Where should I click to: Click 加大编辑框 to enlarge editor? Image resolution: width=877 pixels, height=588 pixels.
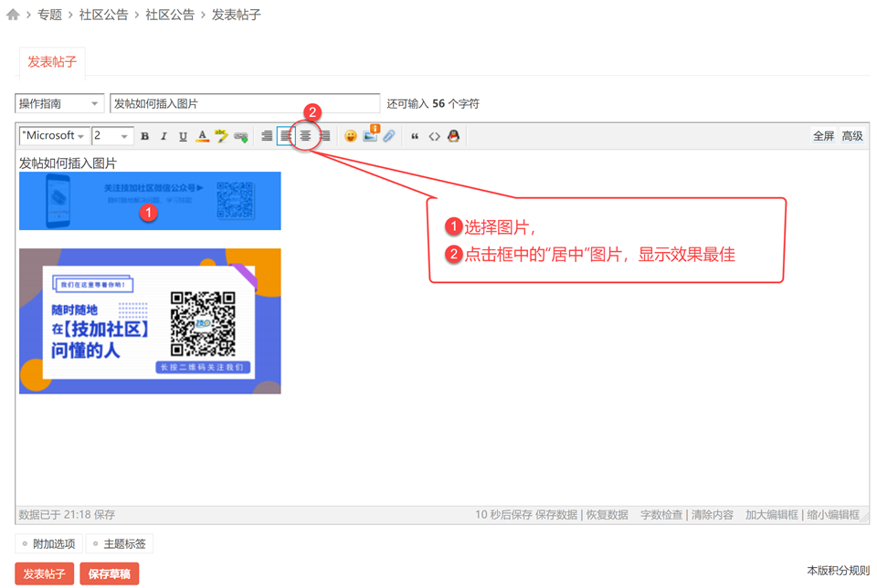[771, 515]
